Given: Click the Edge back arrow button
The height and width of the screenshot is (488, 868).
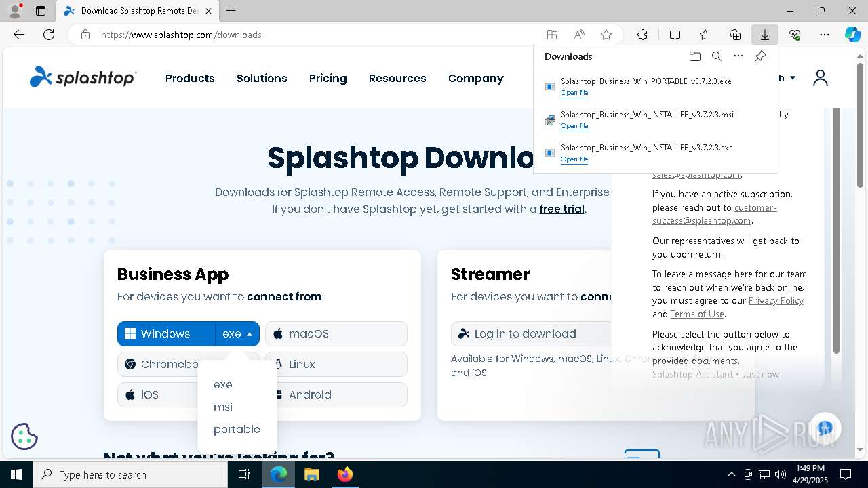Looking at the screenshot, I should 19,35.
